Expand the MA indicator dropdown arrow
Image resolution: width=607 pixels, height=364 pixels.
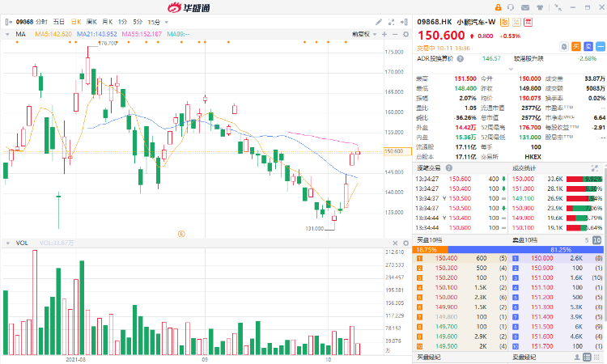[8, 34]
